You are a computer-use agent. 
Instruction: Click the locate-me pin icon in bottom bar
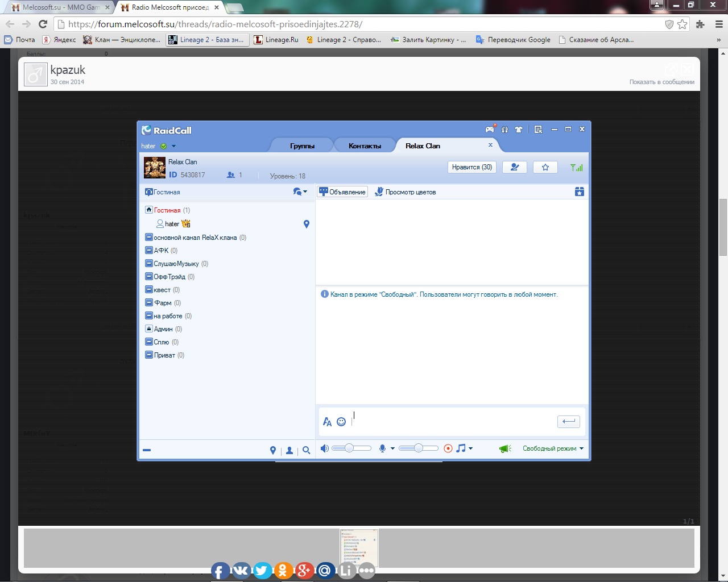pos(273,450)
